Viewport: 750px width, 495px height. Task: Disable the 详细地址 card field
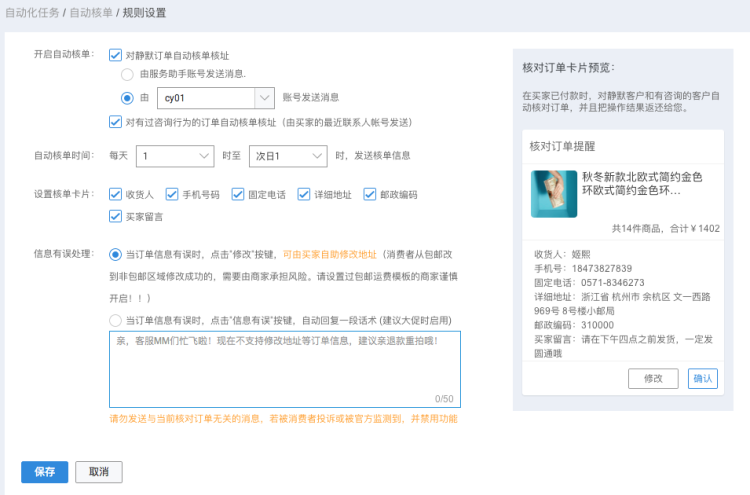click(x=304, y=193)
